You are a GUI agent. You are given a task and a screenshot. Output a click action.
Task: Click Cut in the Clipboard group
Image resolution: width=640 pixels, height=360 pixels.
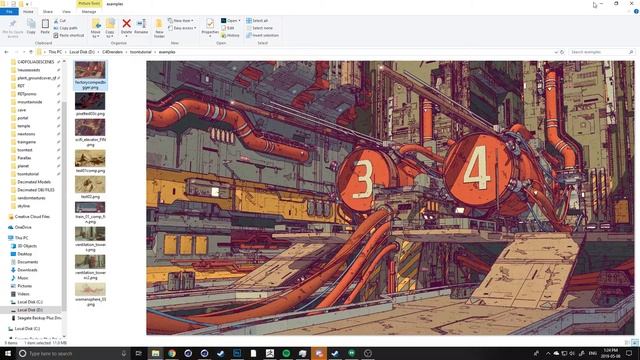coord(60,20)
